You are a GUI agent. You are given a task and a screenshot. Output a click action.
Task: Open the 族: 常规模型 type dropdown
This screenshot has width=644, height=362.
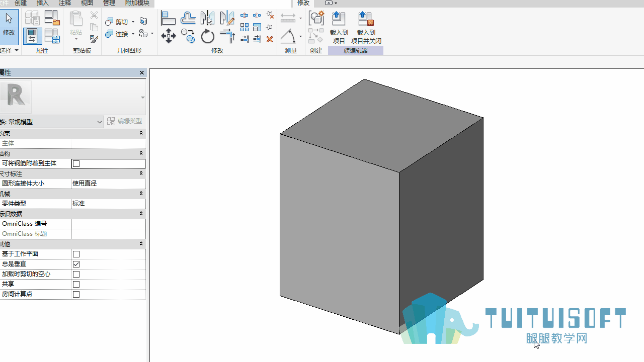(51, 122)
